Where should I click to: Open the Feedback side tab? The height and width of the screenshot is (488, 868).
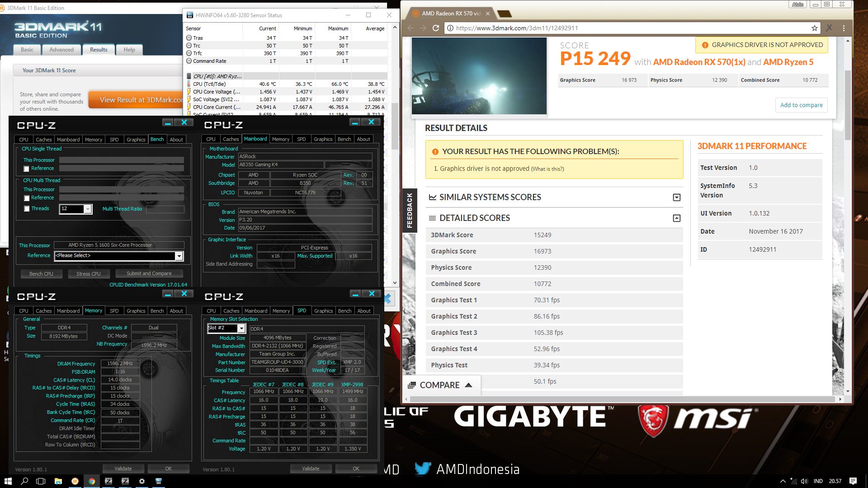click(410, 210)
